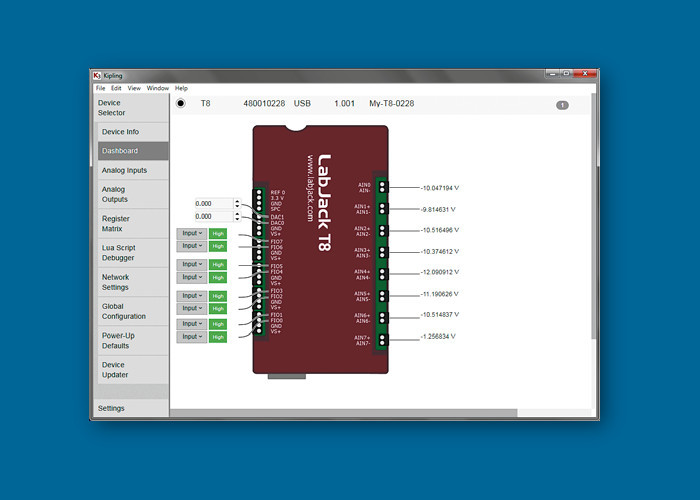
Task: Click the serial number 480010228
Action: (x=264, y=104)
